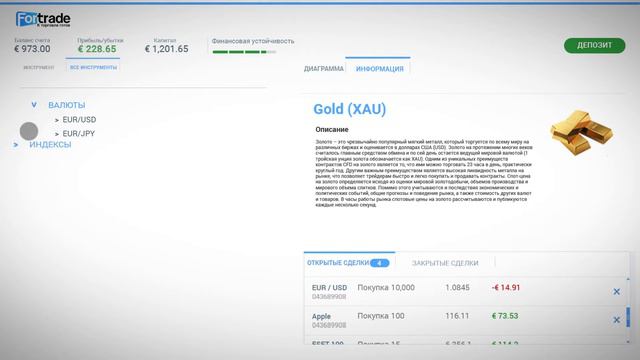Click the deals list scrollbar thumb
Image resolution: width=640 pixels, height=360 pixels.
[628, 317]
